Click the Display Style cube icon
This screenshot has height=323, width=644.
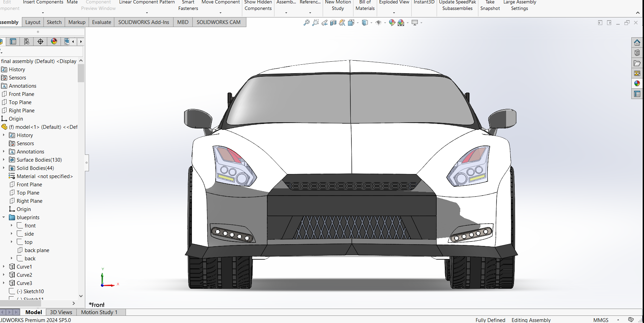[x=365, y=22]
